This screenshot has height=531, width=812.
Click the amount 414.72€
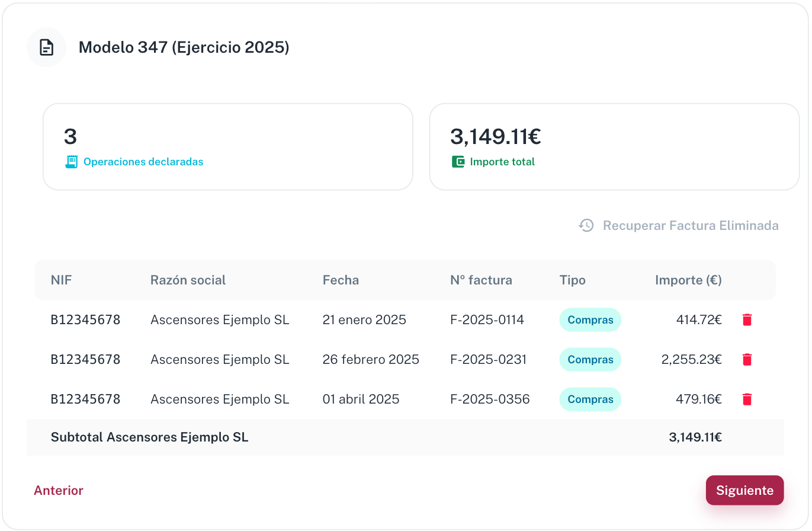699,320
